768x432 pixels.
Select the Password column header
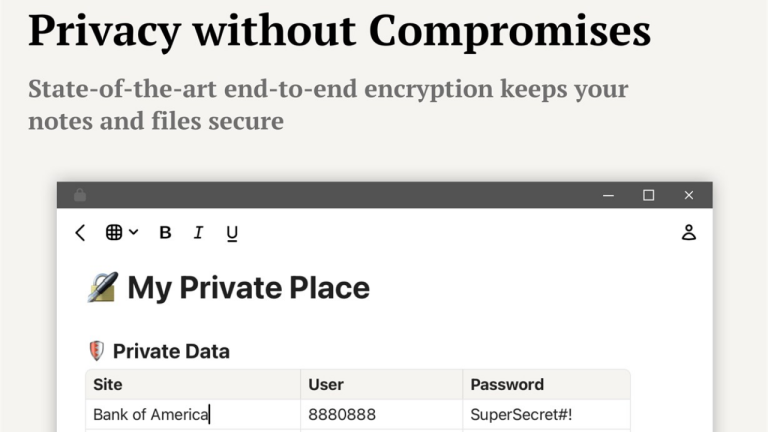click(547, 384)
